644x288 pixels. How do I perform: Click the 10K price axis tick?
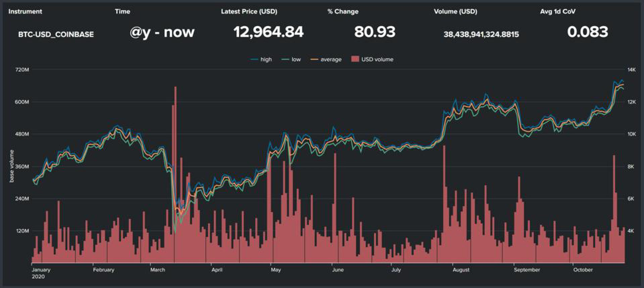(x=631, y=134)
